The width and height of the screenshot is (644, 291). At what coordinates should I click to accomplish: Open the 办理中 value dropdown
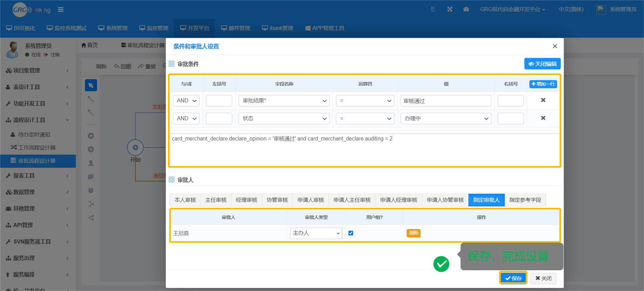[446, 119]
